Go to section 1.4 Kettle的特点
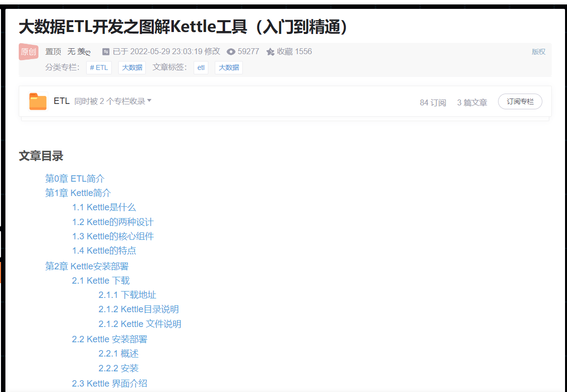The image size is (567, 392). (x=104, y=251)
